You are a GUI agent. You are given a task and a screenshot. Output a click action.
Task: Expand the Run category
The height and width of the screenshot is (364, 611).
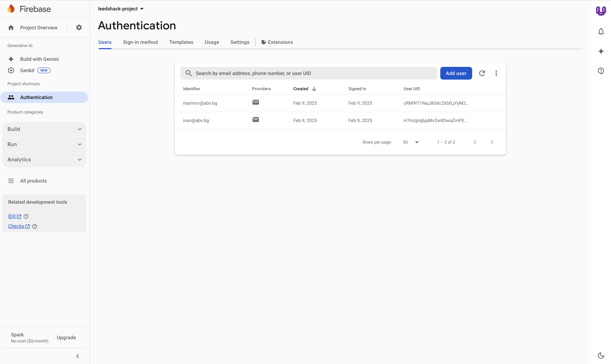[x=44, y=144]
